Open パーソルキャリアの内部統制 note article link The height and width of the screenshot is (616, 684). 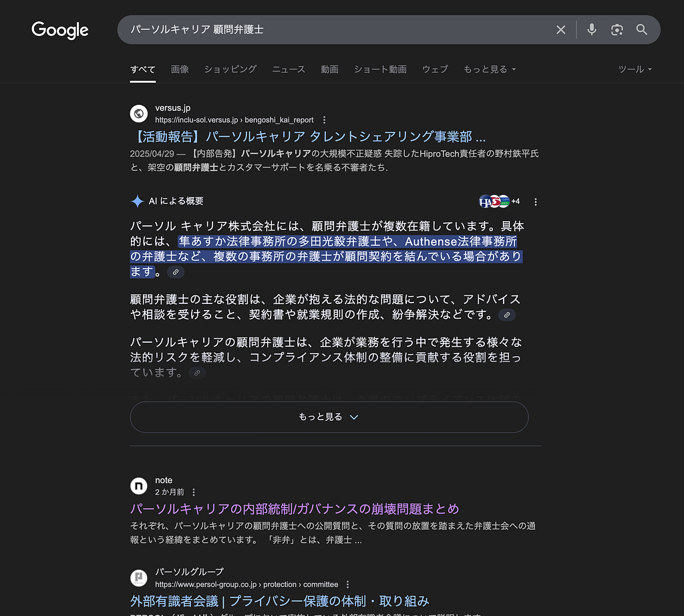tap(295, 508)
